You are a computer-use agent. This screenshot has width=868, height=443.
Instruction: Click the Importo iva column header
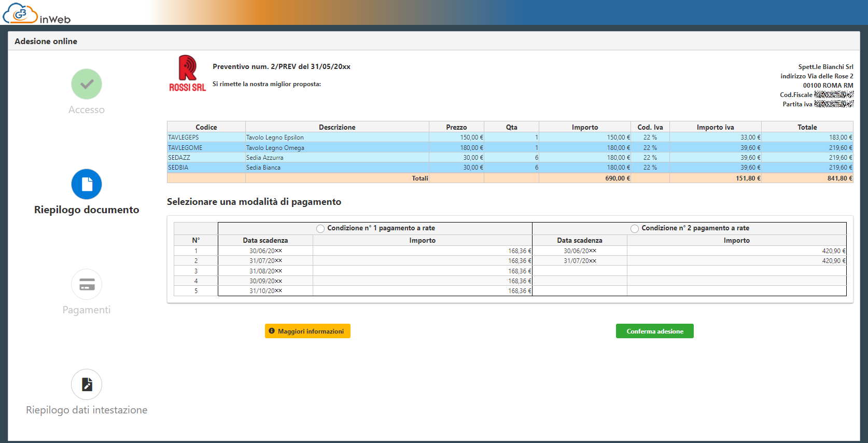tap(716, 127)
